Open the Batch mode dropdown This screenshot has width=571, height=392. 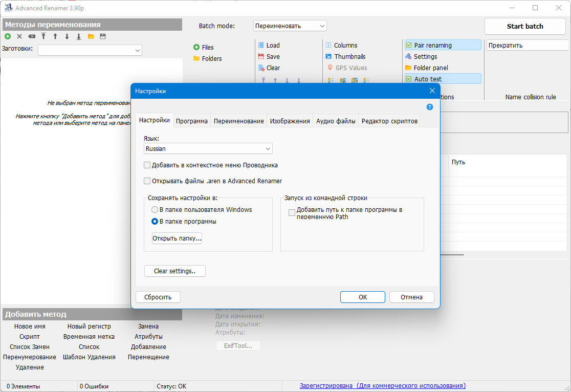pos(290,26)
